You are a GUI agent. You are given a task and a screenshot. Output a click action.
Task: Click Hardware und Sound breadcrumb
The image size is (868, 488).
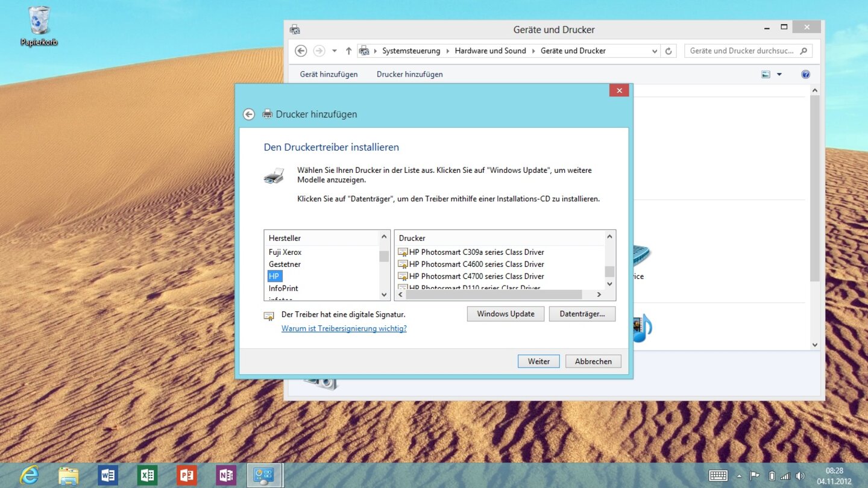point(490,51)
